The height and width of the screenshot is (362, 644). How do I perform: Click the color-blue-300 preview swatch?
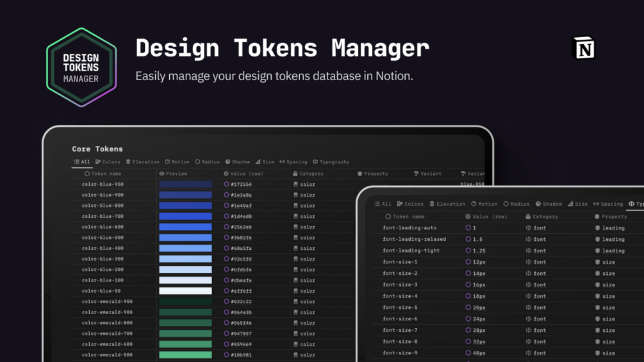185,259
